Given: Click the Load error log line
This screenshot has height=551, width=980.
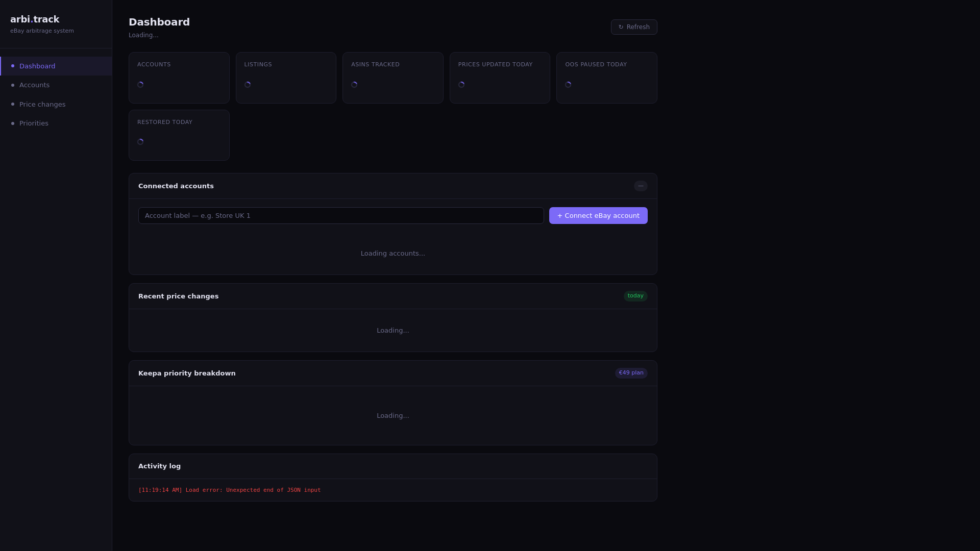Looking at the screenshot, I should pos(230,490).
